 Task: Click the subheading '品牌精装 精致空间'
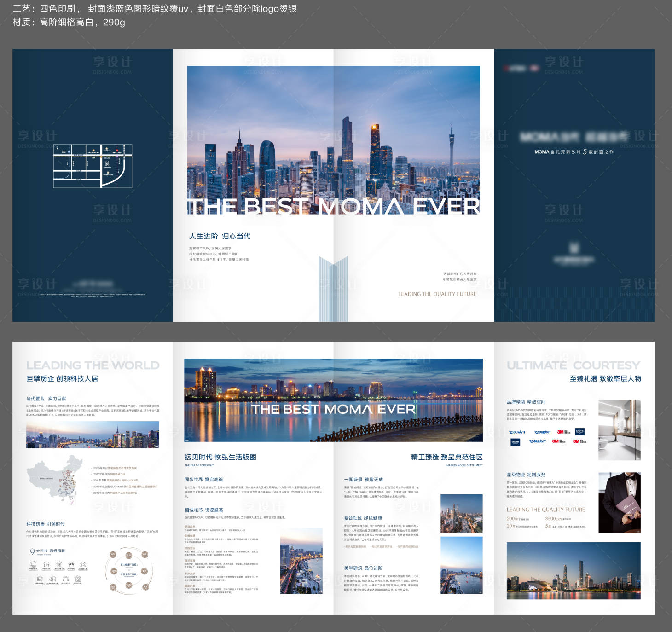click(x=526, y=402)
